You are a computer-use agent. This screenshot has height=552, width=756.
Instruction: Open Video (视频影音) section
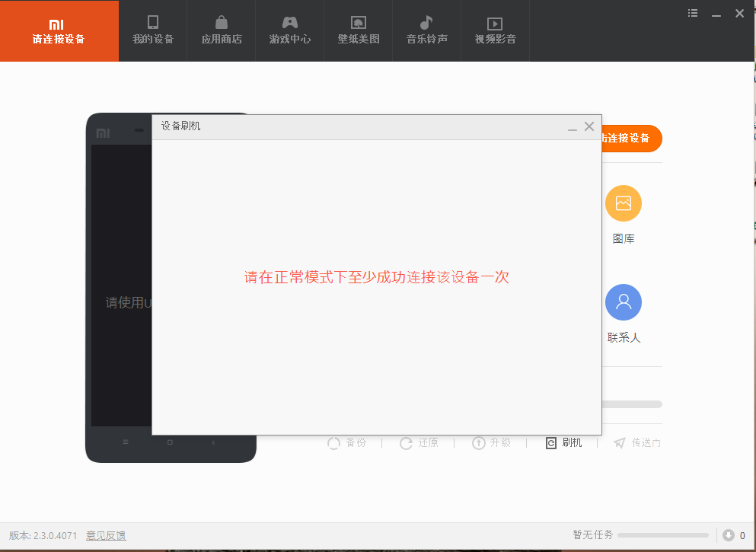click(x=495, y=30)
